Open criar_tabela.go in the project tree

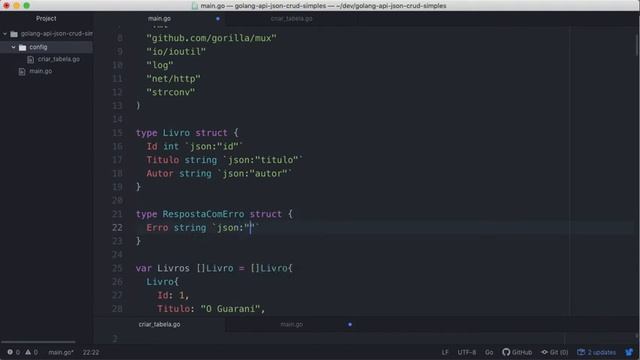[x=58, y=59]
